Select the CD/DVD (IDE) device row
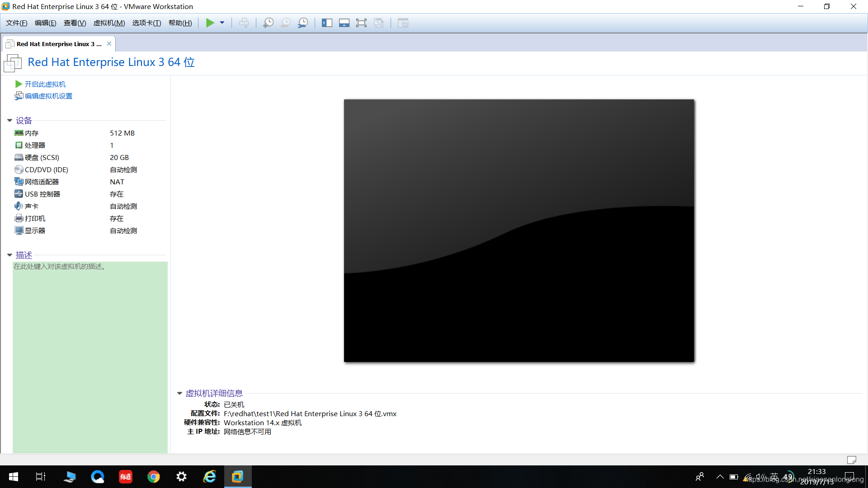Viewport: 868px width, 488px height. pyautogui.click(x=90, y=169)
